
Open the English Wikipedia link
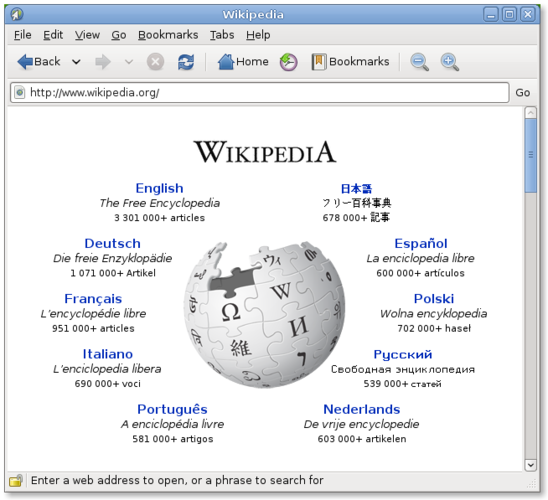(x=159, y=188)
